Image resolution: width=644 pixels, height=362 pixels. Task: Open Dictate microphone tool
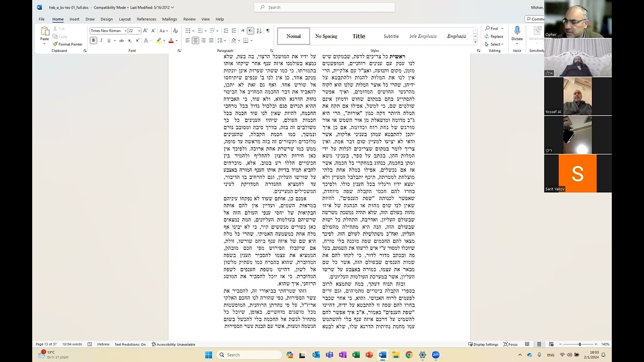coord(517,34)
